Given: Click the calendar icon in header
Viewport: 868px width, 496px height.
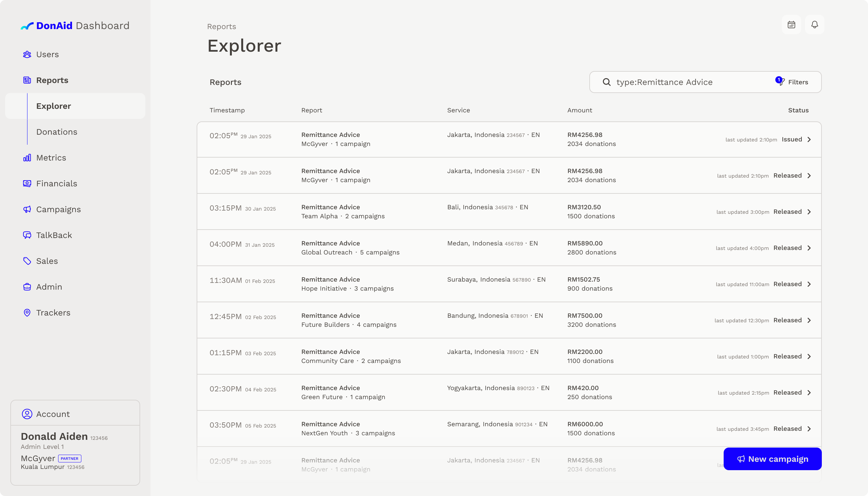Looking at the screenshot, I should tap(791, 25).
